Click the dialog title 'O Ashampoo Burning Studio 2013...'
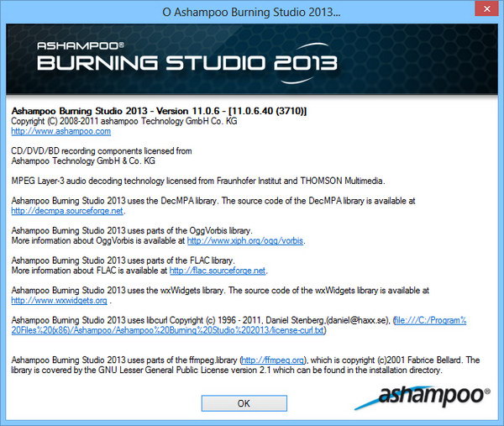Viewport: 504px width, 426px height. [251, 13]
